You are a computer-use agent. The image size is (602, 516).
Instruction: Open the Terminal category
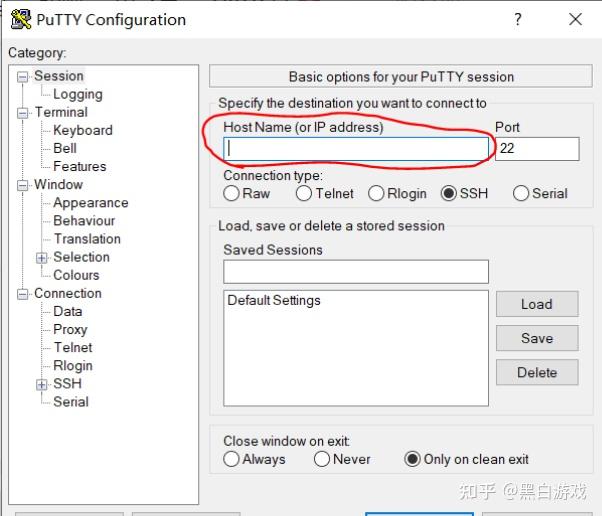click(61, 112)
